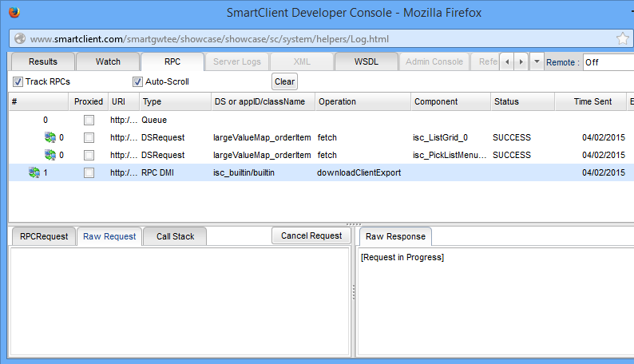This screenshot has width=634, height=364.
Task: Open the tab picker dropdown arrow
Action: [537, 62]
